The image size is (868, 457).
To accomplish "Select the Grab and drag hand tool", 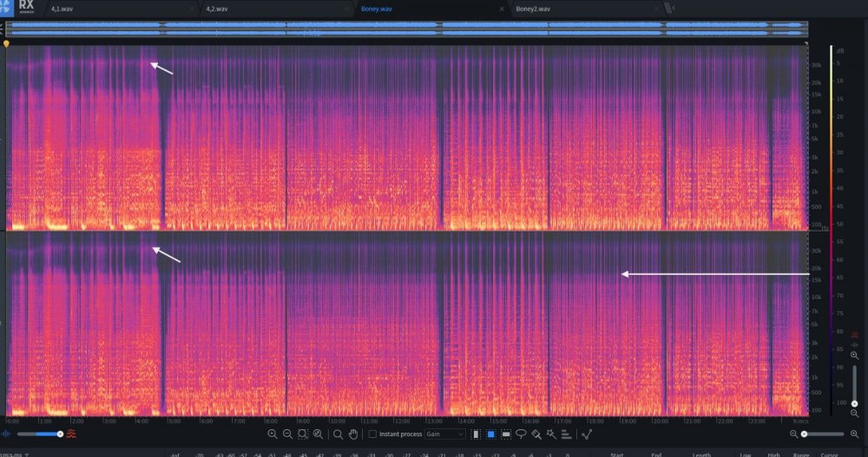I will pos(353,434).
